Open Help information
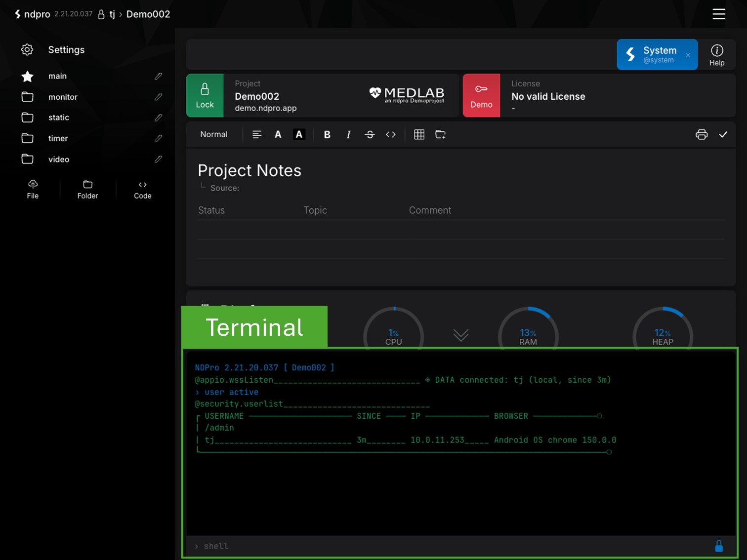Viewport: 747px width, 560px height. coord(717,55)
